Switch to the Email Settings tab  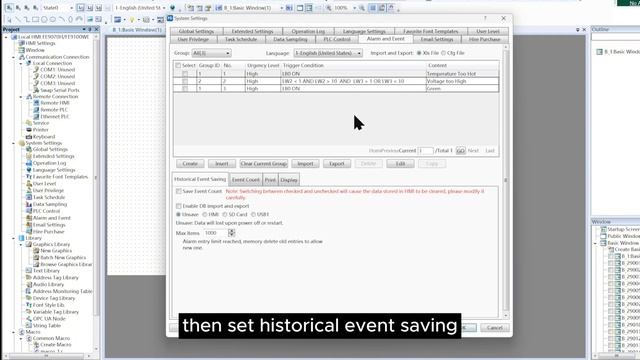[x=437, y=40]
